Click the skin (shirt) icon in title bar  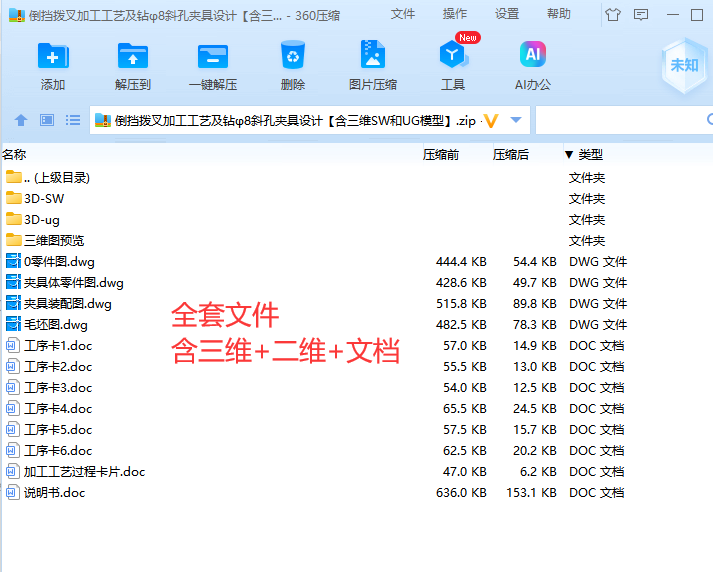pos(613,15)
